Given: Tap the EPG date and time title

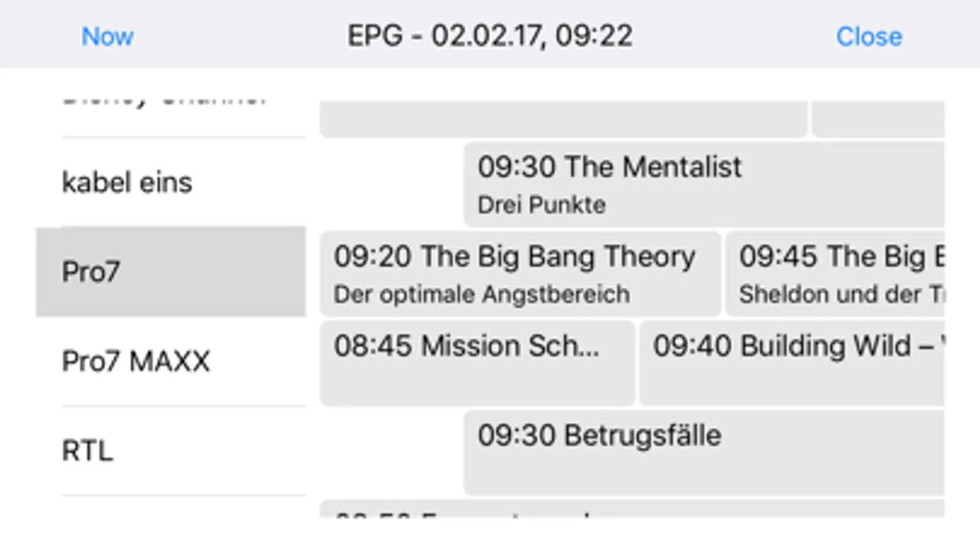Looking at the screenshot, I should tap(490, 36).
